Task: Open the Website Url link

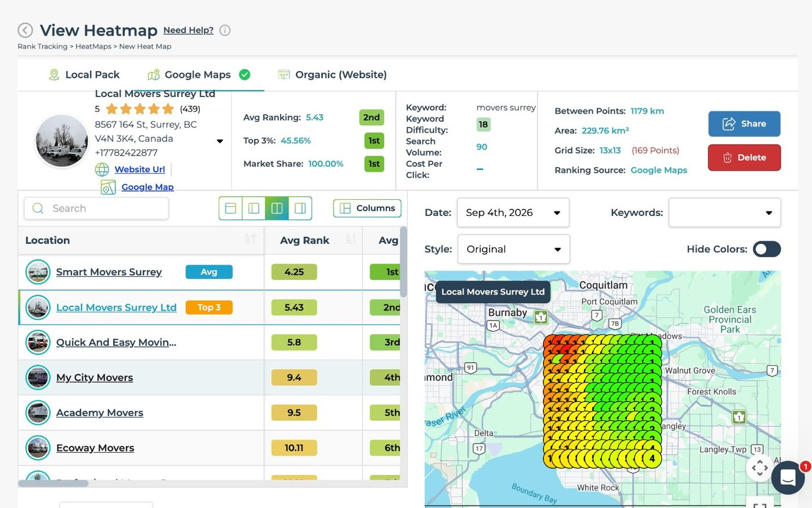Action: click(x=140, y=170)
